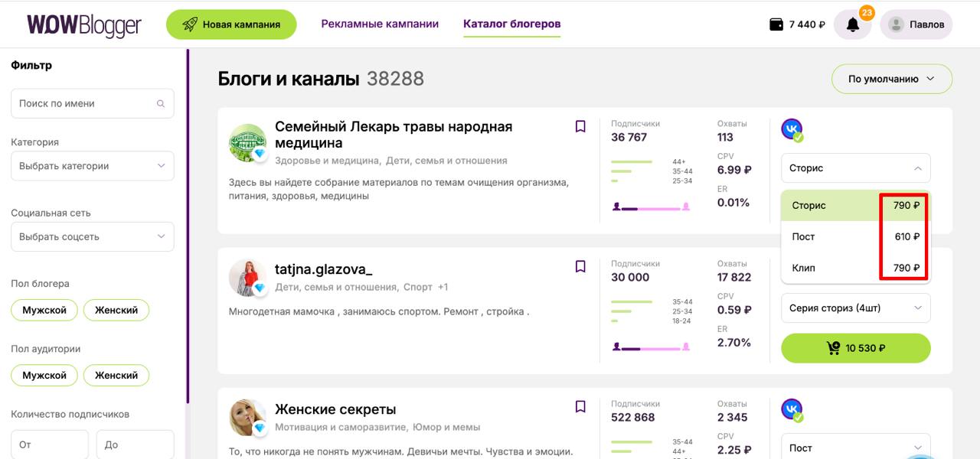Bookmark the tatjna.glazova_ blog

pos(580,266)
